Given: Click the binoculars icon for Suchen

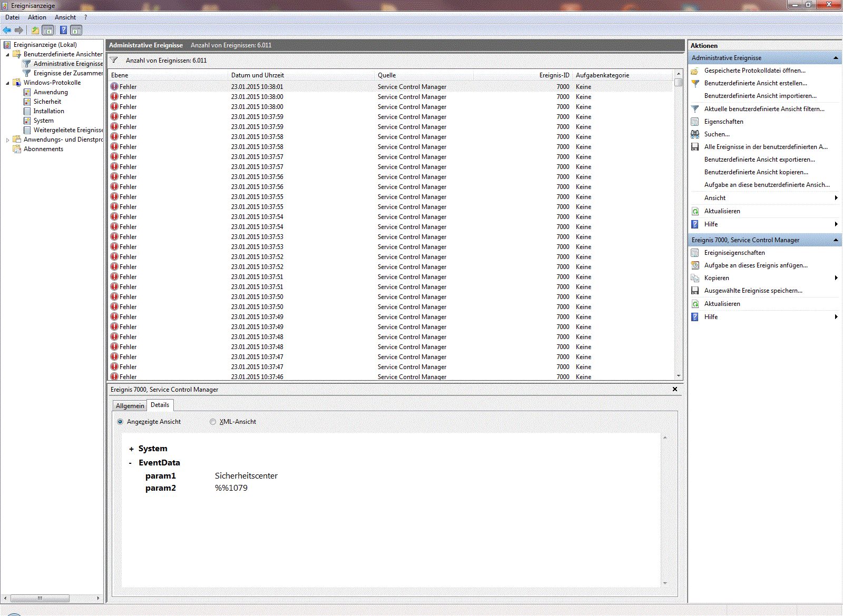Looking at the screenshot, I should (695, 134).
